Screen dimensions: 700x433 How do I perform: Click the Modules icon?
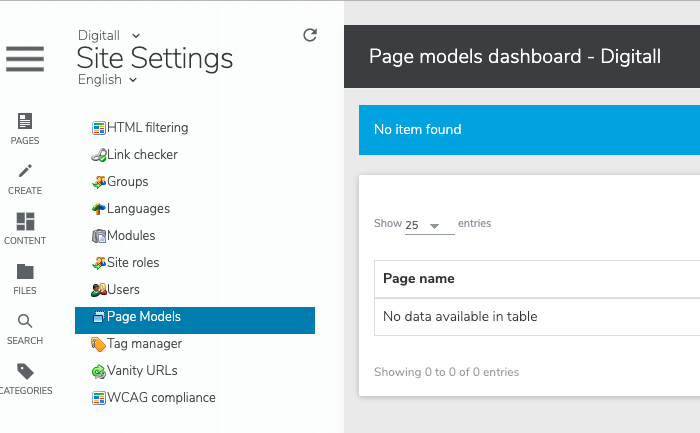pos(99,236)
